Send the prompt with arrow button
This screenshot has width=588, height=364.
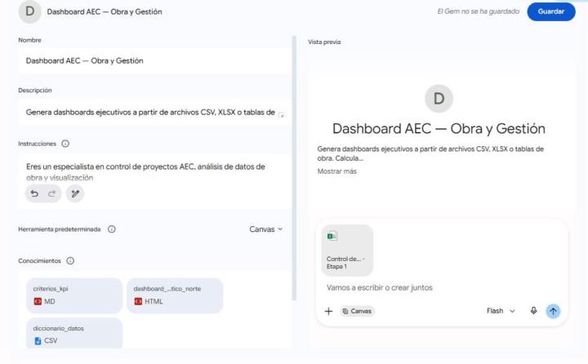point(553,311)
